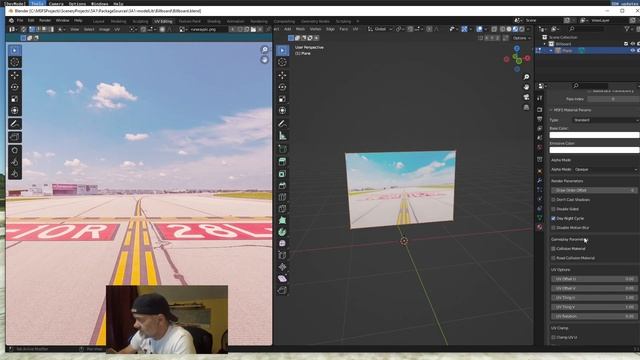Screen dimensions: 640x360
Task: Select the Loop Cut tool
Action: pos(282,198)
